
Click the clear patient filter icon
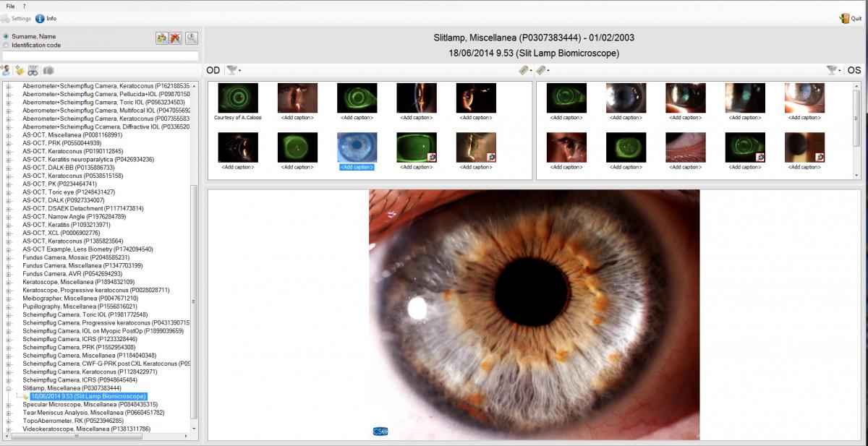pyautogui.click(x=176, y=38)
